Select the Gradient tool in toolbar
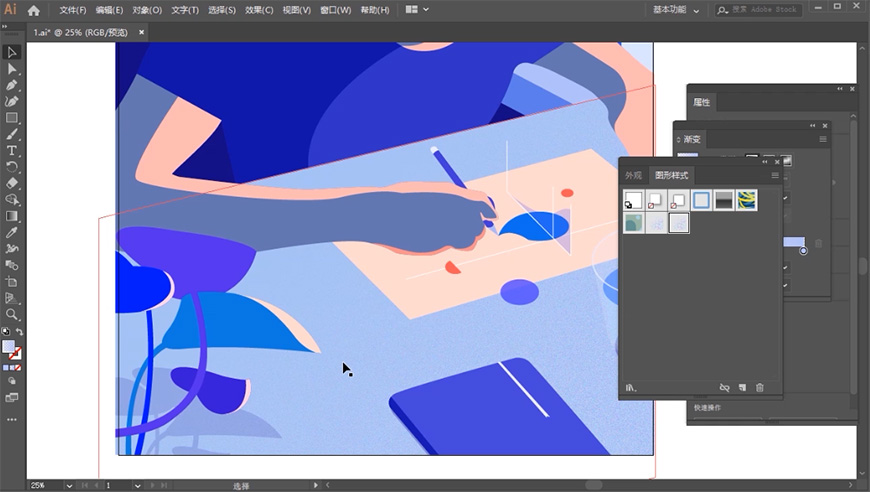 point(11,216)
